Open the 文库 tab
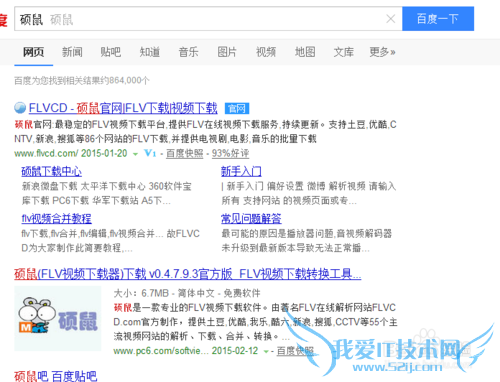This screenshot has width=500, height=382. [344, 52]
